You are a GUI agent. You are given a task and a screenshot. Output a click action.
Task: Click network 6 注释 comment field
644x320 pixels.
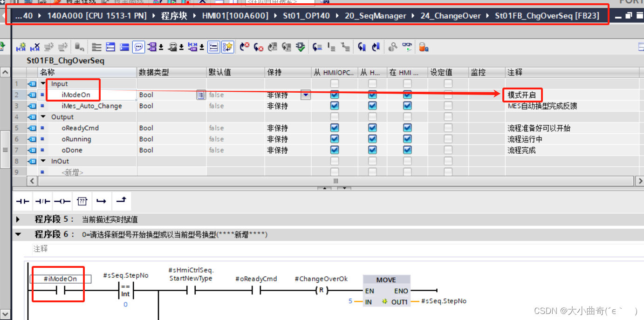click(x=333, y=249)
